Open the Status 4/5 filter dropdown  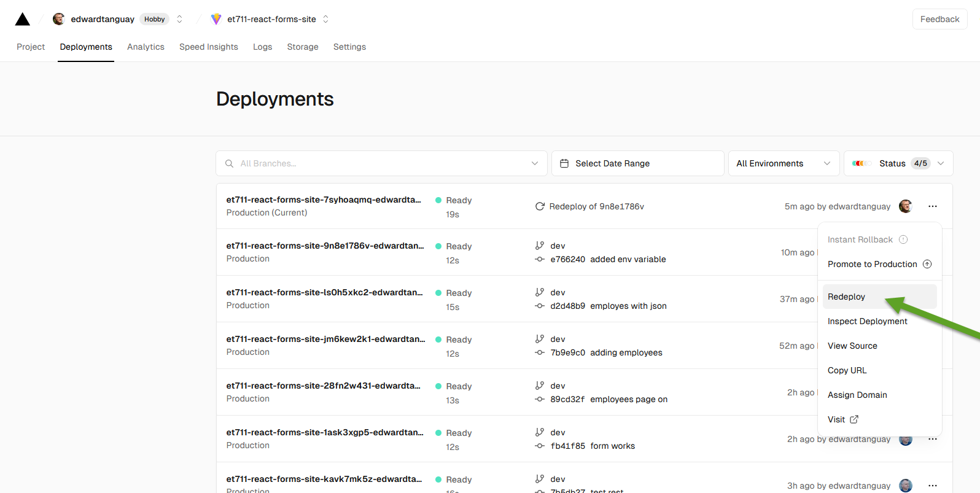(x=898, y=163)
